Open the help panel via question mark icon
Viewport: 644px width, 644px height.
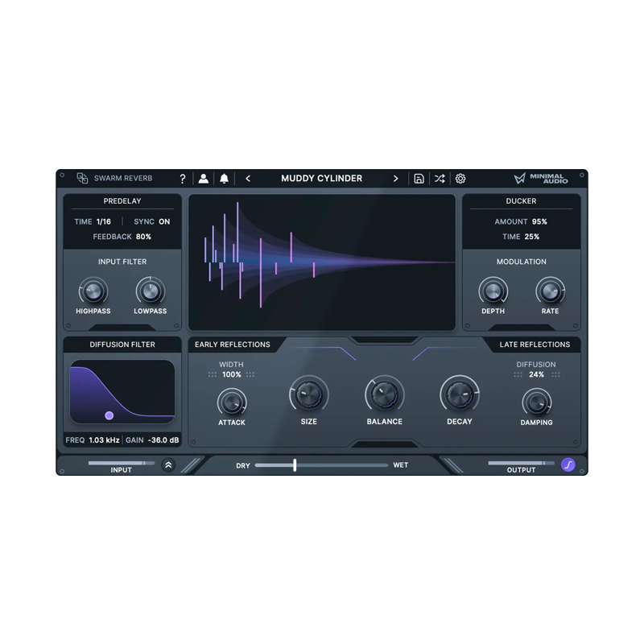[x=182, y=178]
